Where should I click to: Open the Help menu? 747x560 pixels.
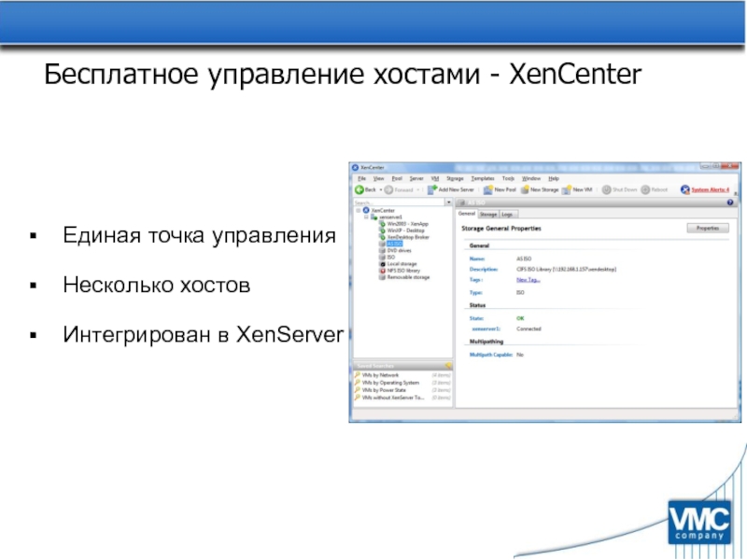pos(554,178)
